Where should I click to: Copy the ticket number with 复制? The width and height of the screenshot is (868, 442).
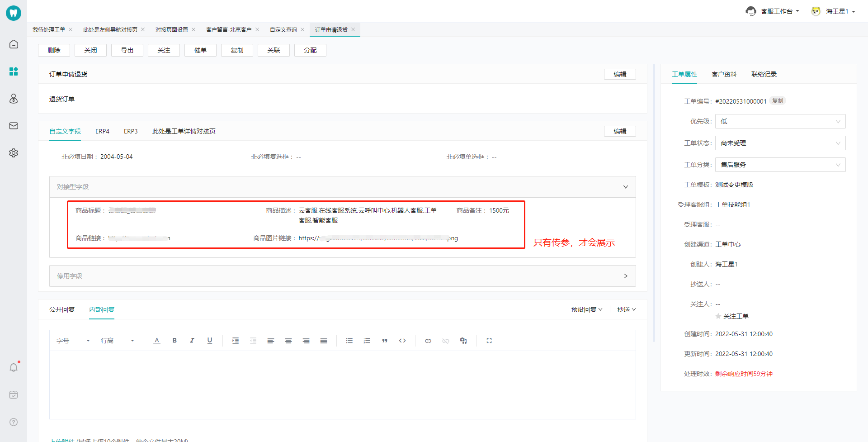778,101
